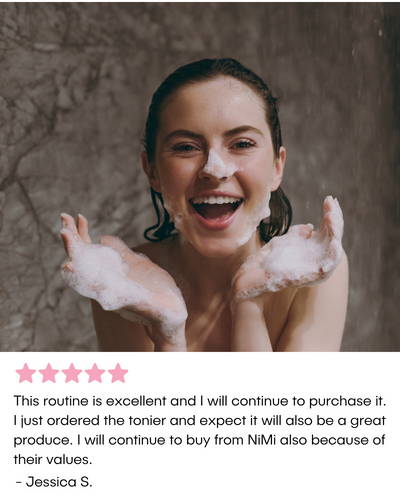Click the word 'produce.' in the review
400x500 pixels.
[x=43, y=441]
